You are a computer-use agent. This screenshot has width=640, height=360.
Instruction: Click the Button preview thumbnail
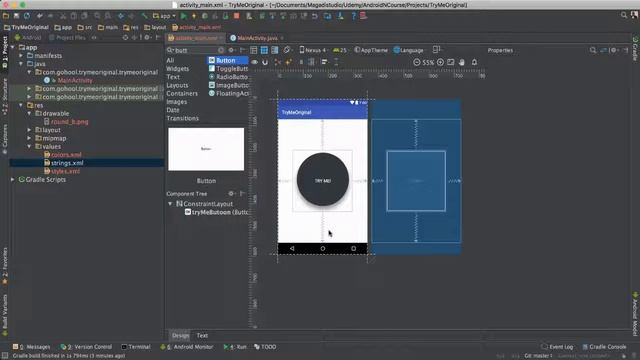click(x=206, y=149)
